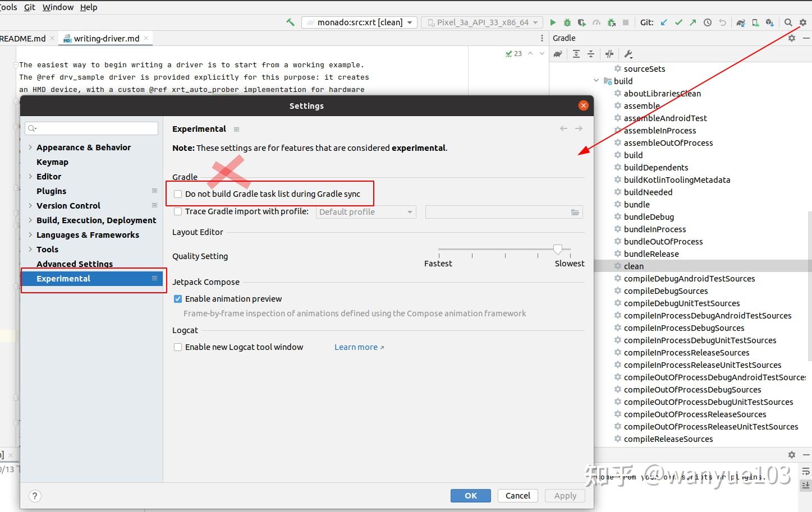
Task: Start the Debug session bug icon
Action: [x=567, y=22]
